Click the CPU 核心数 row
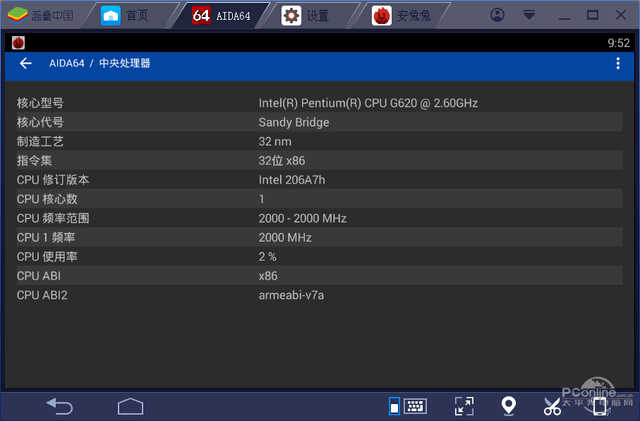Screen dimensions: 640x421 (x=319, y=199)
